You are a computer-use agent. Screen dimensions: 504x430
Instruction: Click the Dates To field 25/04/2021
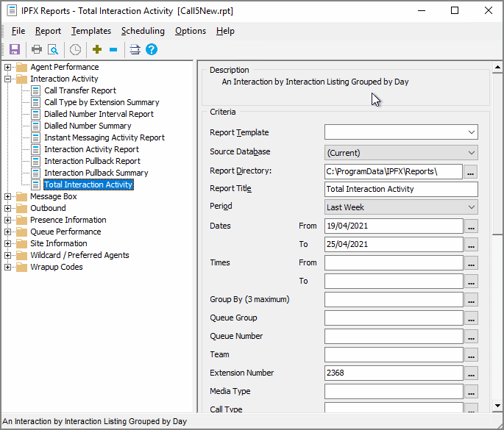394,244
